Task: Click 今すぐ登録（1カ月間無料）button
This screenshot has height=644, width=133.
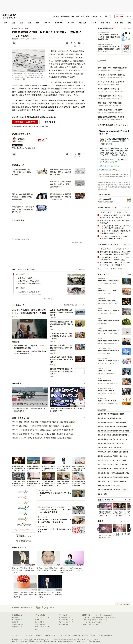Action: tap(25, 122)
